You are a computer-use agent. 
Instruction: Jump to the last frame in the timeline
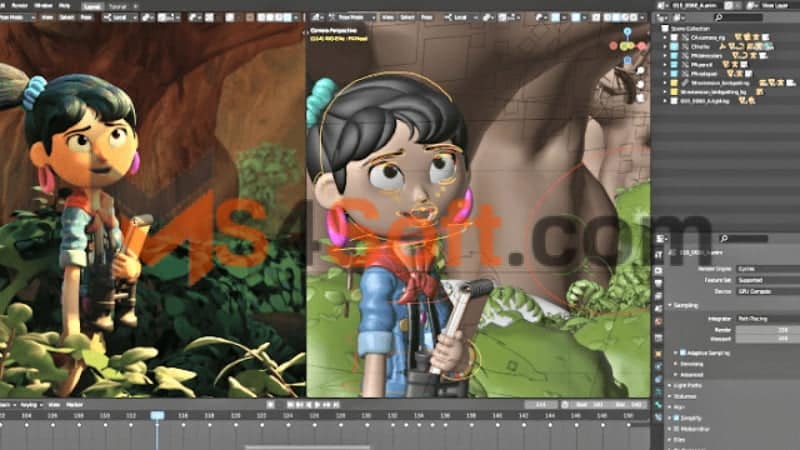tap(336, 405)
